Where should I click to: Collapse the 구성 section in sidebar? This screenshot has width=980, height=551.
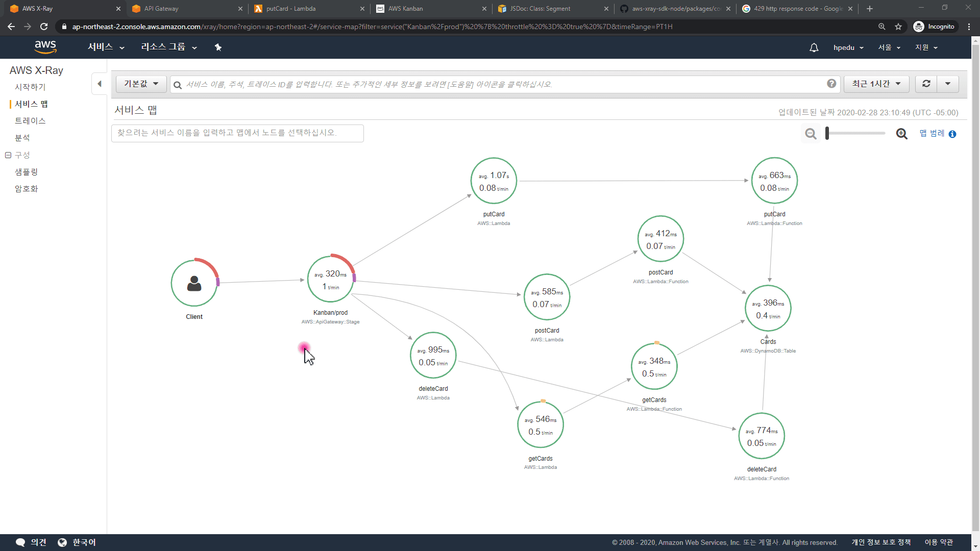[8, 155]
